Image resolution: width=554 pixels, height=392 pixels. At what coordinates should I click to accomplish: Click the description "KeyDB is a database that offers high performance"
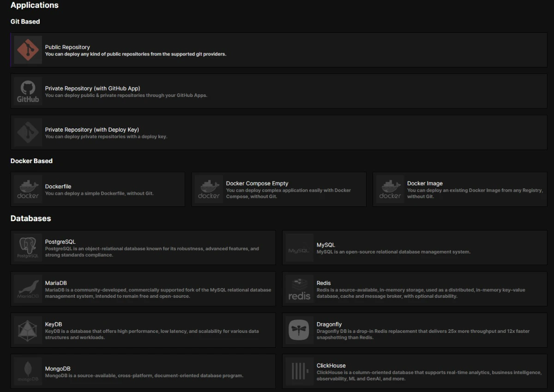152,334
